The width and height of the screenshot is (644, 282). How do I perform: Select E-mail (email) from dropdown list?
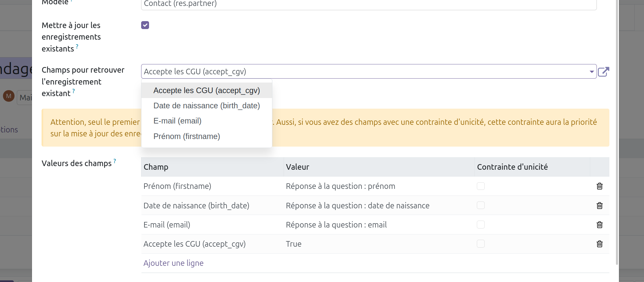(177, 121)
